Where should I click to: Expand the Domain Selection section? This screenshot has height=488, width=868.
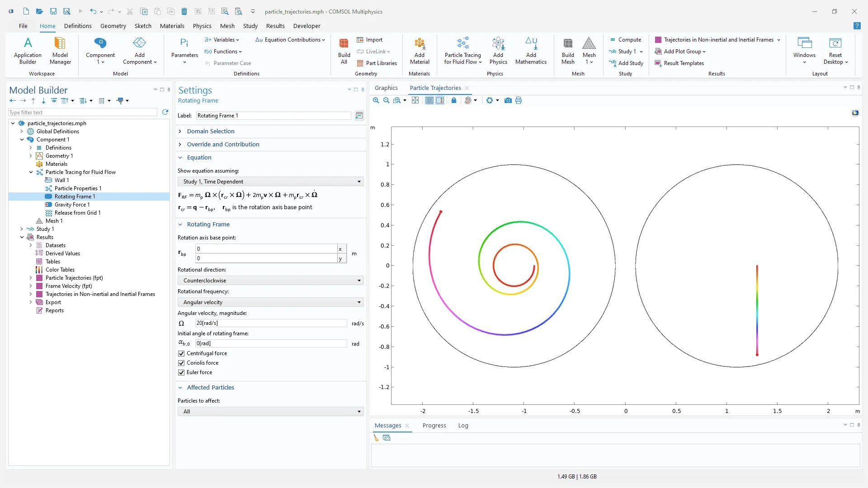(210, 131)
